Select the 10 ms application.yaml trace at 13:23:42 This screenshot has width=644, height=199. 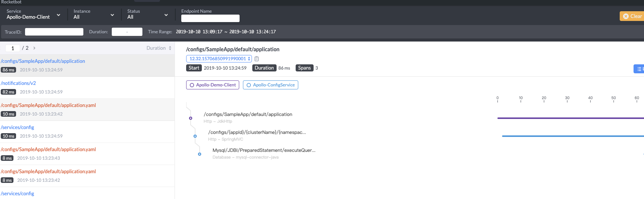[x=87, y=110]
